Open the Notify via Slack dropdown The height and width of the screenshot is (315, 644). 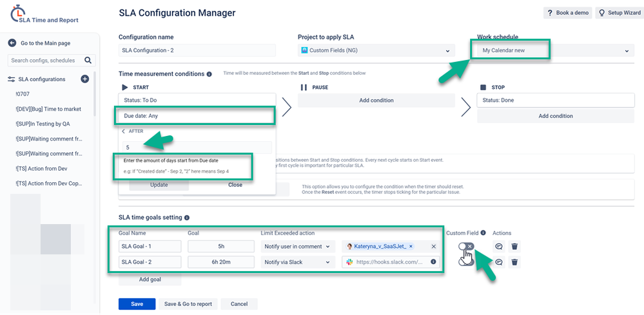[x=298, y=262]
